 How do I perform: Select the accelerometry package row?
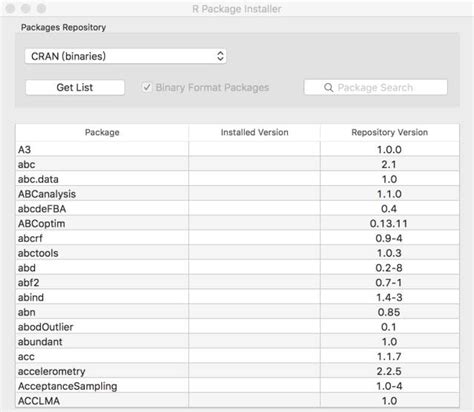[237, 371]
